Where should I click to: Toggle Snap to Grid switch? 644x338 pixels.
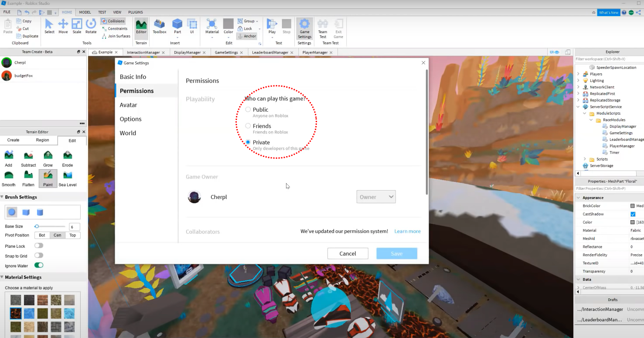tap(39, 256)
